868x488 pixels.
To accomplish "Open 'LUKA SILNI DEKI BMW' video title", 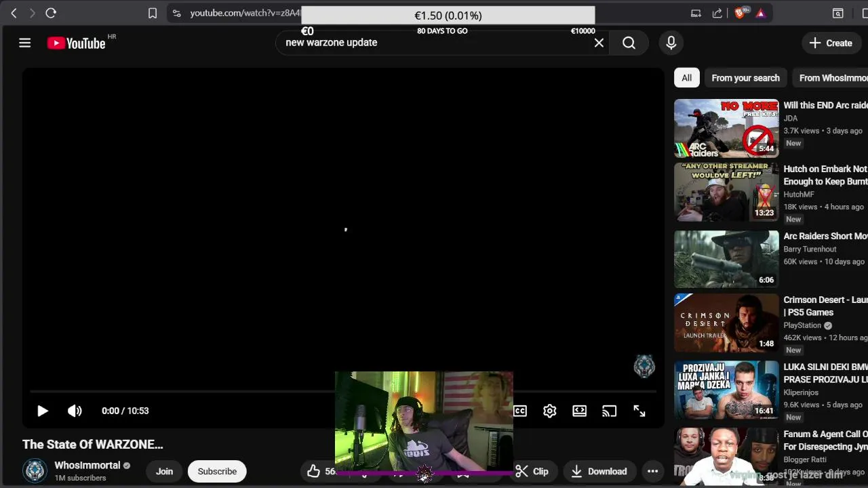I will (x=825, y=373).
